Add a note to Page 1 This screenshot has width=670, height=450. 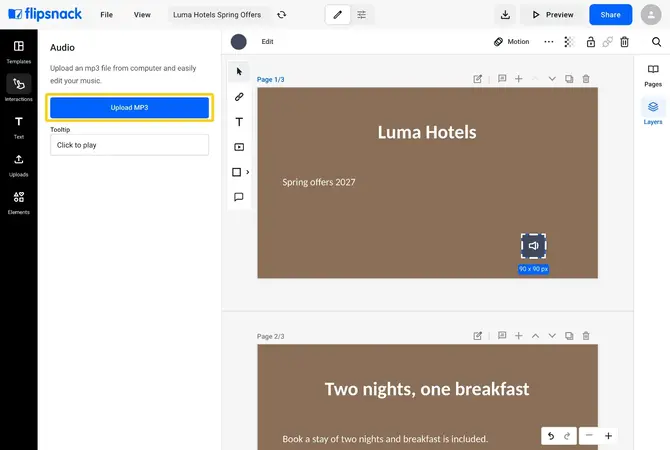click(502, 79)
